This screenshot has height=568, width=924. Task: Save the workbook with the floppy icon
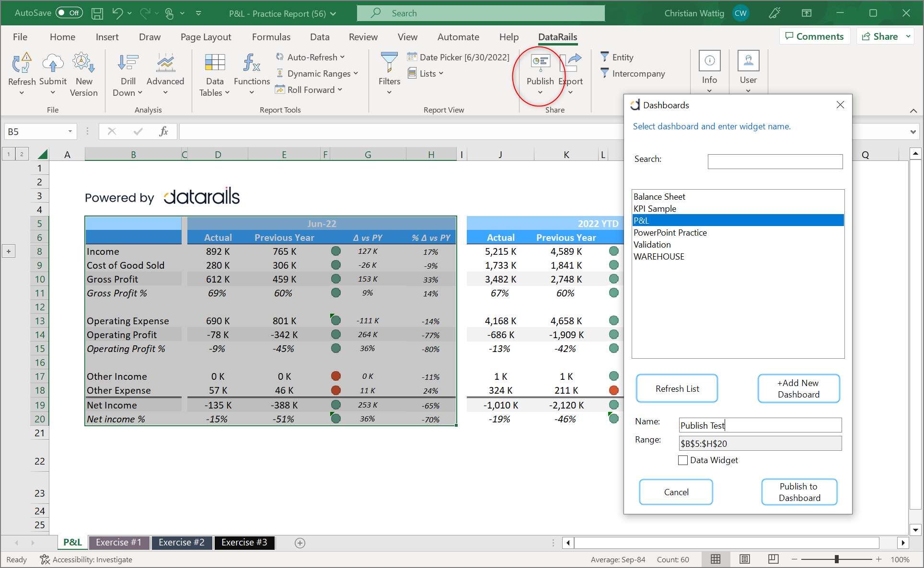click(97, 13)
